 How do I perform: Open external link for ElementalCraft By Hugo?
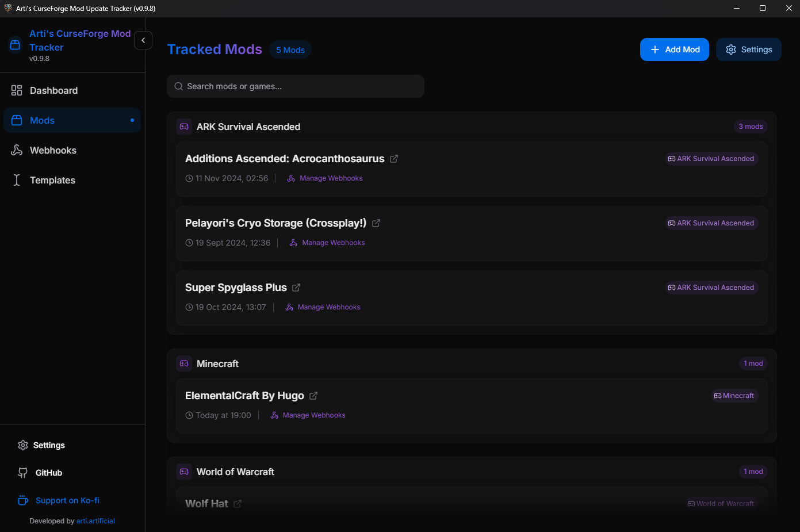(313, 396)
